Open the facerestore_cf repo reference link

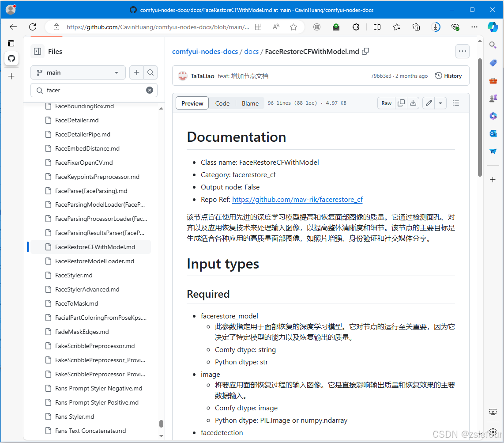297,200
